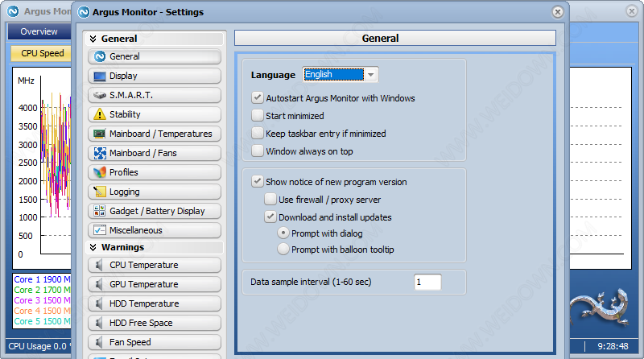This screenshot has width=644, height=359.
Task: Go to Profiles settings
Action: [155, 172]
